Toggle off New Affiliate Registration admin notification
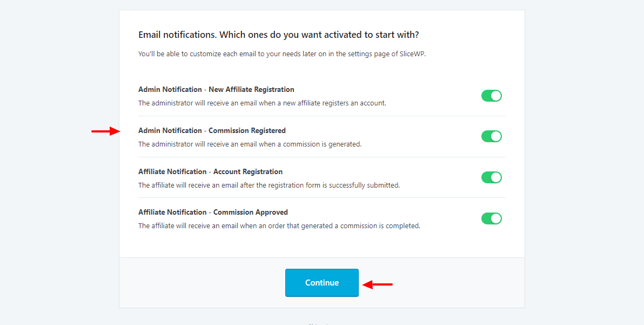Screen dimensions: 644x325 (x=491, y=96)
